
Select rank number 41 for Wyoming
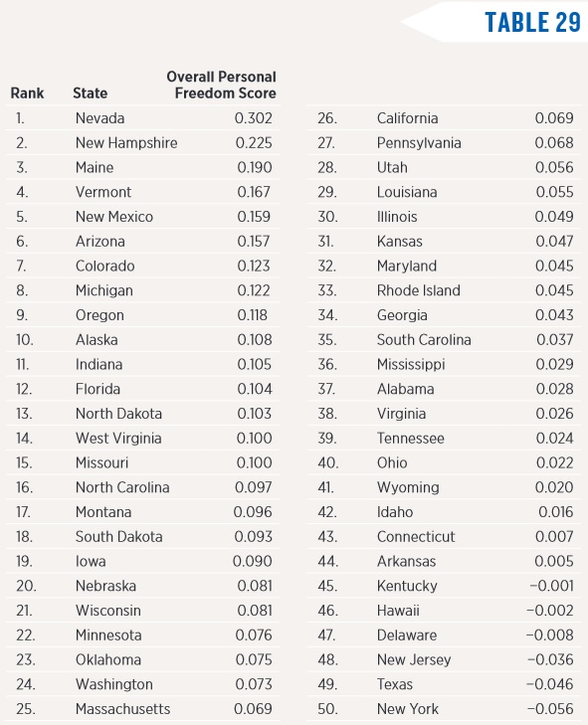click(327, 487)
